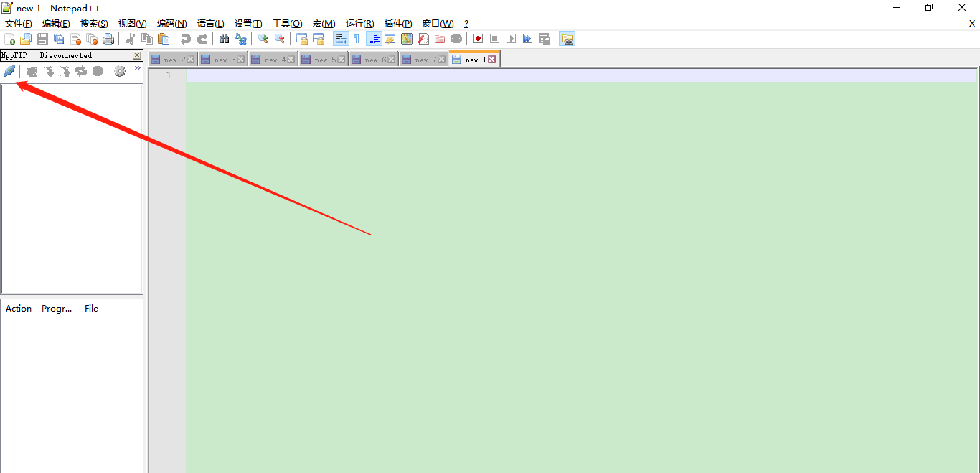Close the active new 1 tab
The width and height of the screenshot is (980, 473).
[492, 60]
